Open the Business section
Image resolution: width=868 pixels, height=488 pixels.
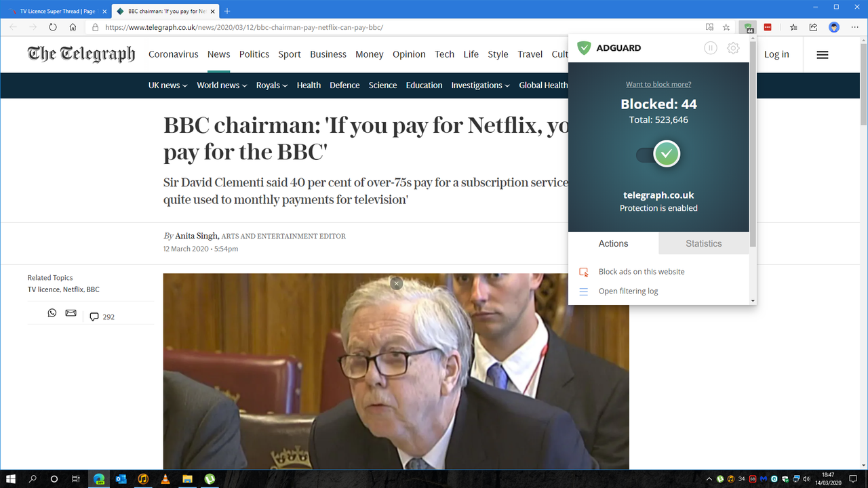tap(328, 54)
